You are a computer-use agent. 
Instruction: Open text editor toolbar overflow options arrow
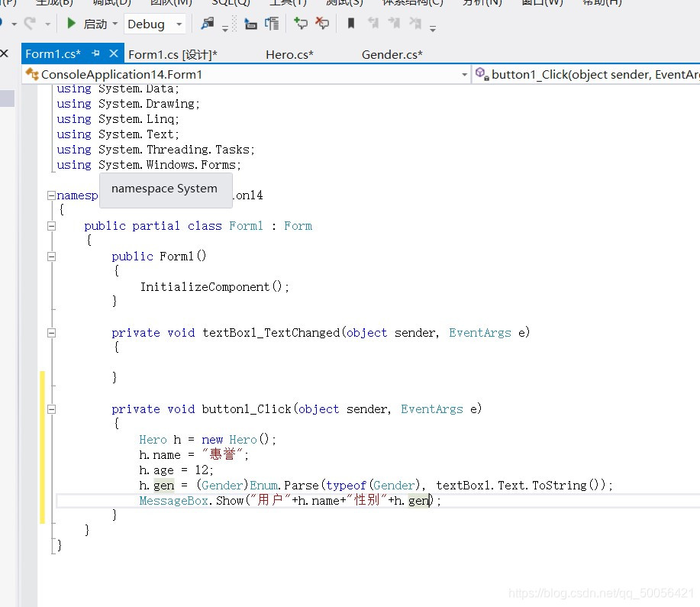[432, 29]
